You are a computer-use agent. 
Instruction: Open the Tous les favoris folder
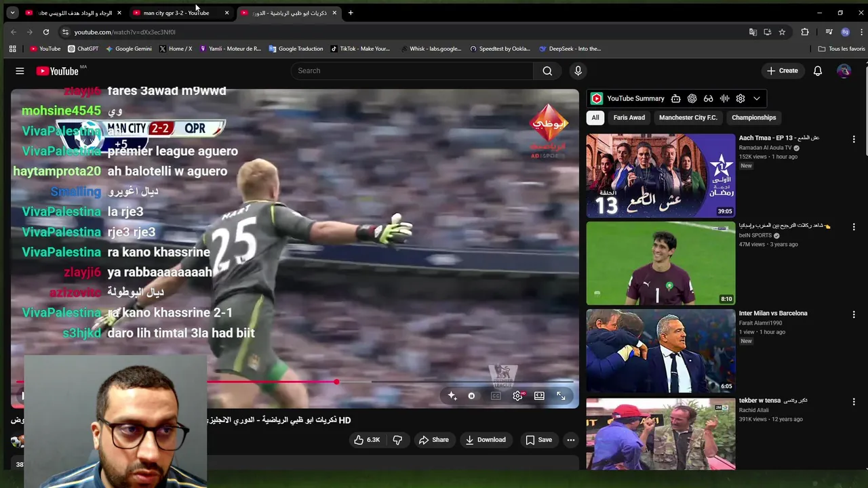tap(842, 49)
